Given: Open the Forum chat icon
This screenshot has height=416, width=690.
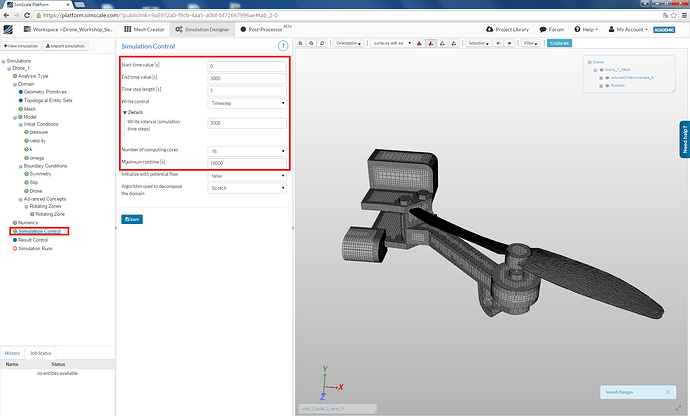Looking at the screenshot, I should (543, 30).
